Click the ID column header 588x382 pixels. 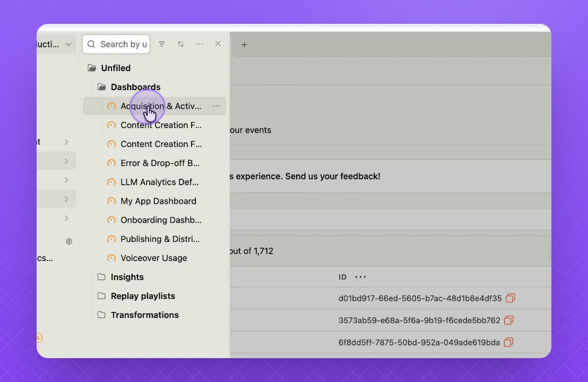342,277
